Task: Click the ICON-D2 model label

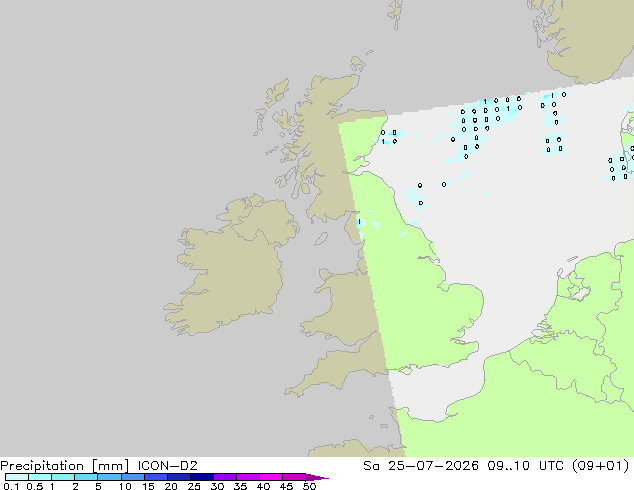Action: tap(167, 466)
